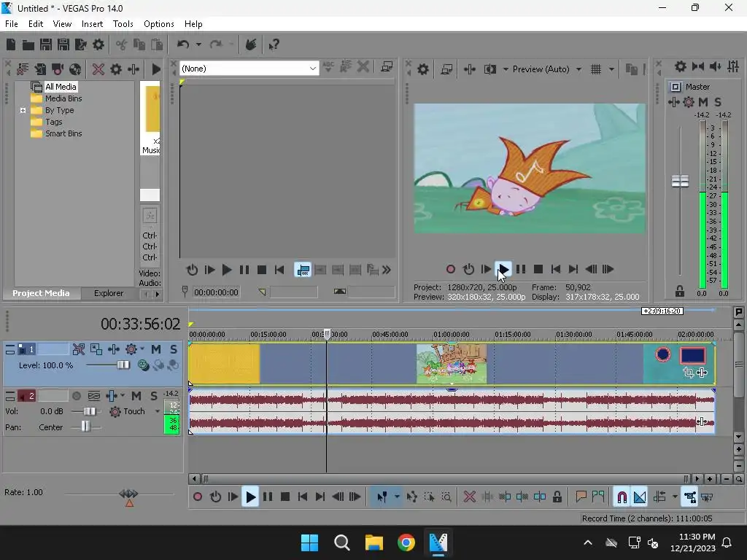The height and width of the screenshot is (560, 747).
Task: Open the Edit menu
Action: tap(36, 24)
